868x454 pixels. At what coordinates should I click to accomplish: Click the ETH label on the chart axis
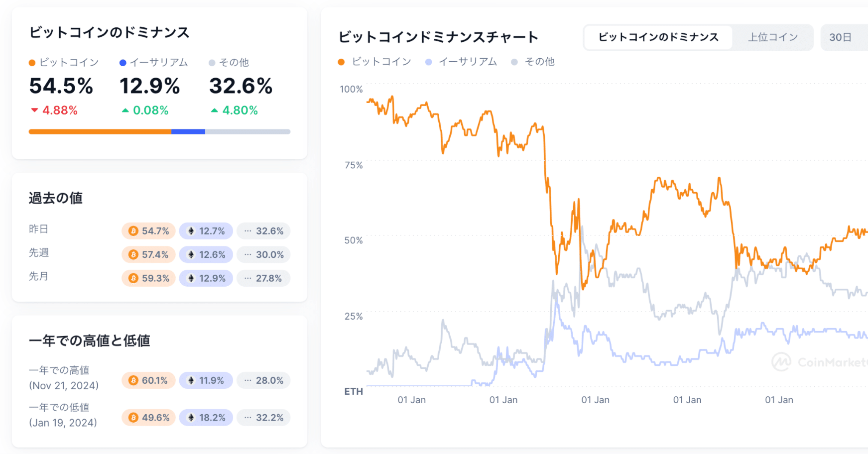point(354,392)
